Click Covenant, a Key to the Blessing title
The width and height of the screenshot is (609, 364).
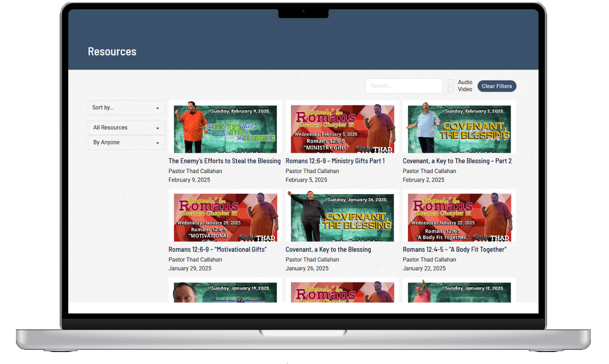click(x=328, y=250)
